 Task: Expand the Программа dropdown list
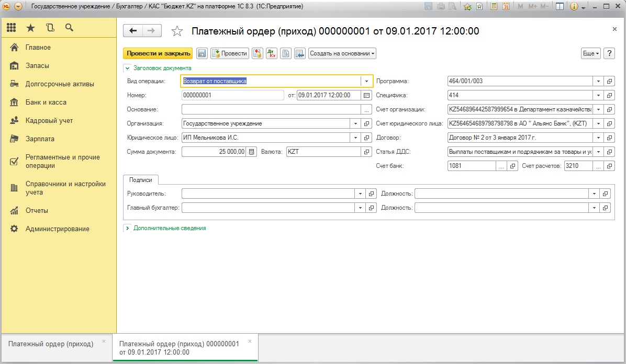[598, 81]
